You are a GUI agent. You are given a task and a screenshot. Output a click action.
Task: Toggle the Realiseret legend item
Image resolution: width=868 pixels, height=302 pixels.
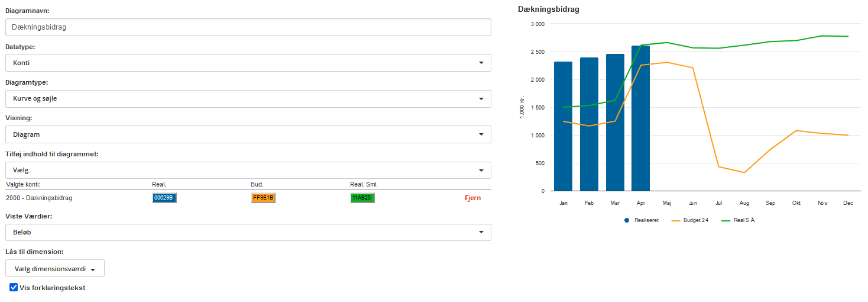[642, 220]
